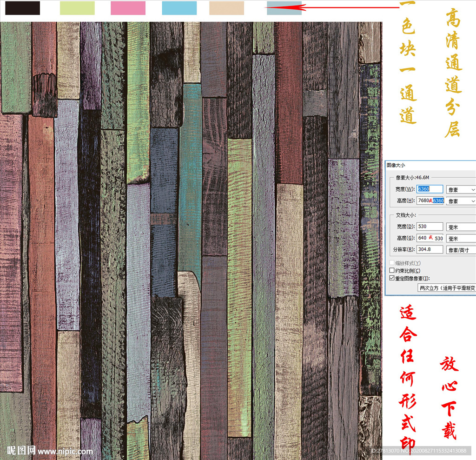The height and width of the screenshot is (460, 476).
Task: Open the 两次立方 resampling method dropdown
Action: 446,288
